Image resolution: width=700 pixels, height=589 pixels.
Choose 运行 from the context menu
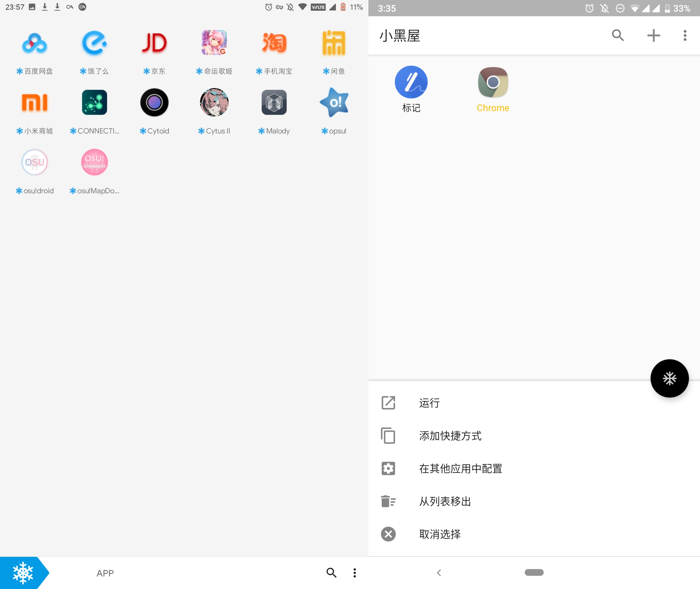click(x=429, y=403)
